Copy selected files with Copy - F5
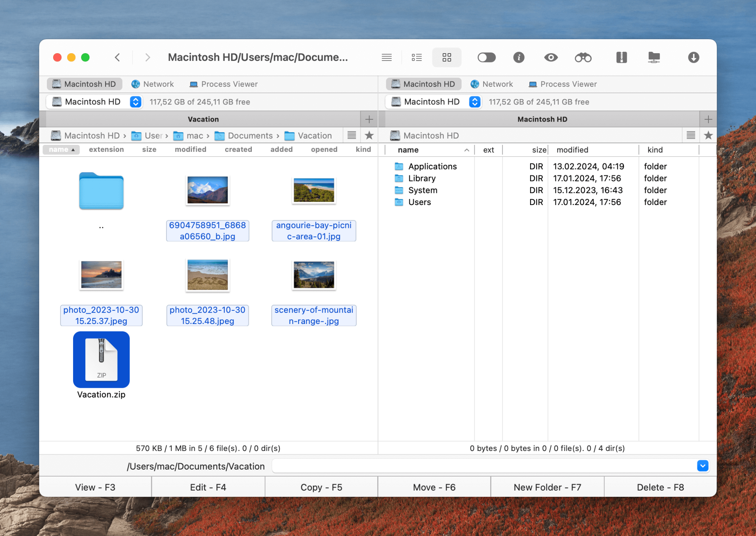The height and width of the screenshot is (536, 756). (x=321, y=487)
